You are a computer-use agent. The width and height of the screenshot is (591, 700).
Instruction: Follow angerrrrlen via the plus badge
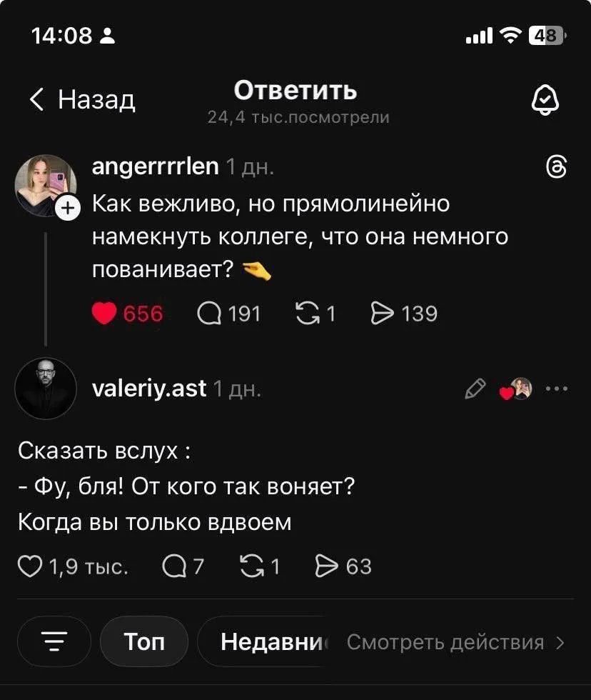pyautogui.click(x=67, y=209)
